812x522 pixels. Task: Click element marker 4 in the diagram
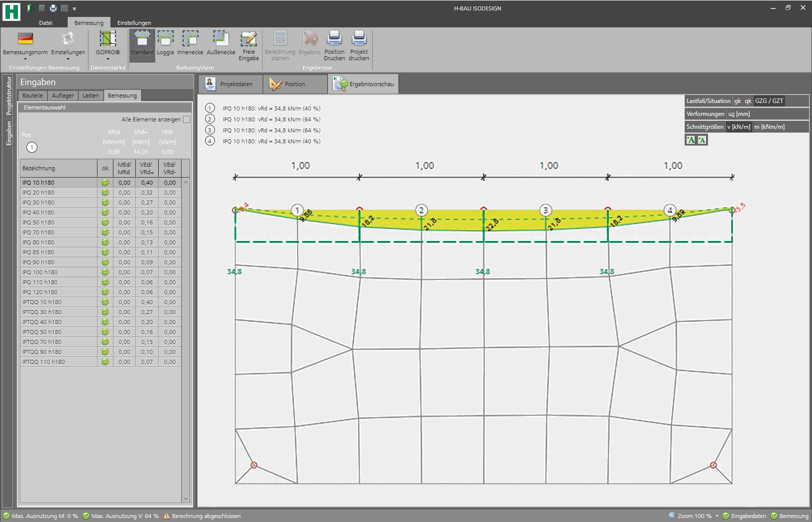670,210
